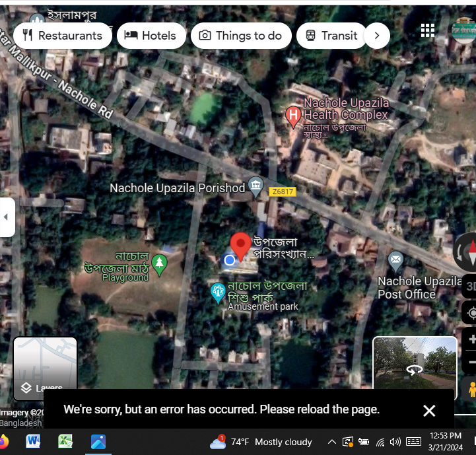
Task: Click the Nachole Upazila Porishod marker
Action: [255, 188]
